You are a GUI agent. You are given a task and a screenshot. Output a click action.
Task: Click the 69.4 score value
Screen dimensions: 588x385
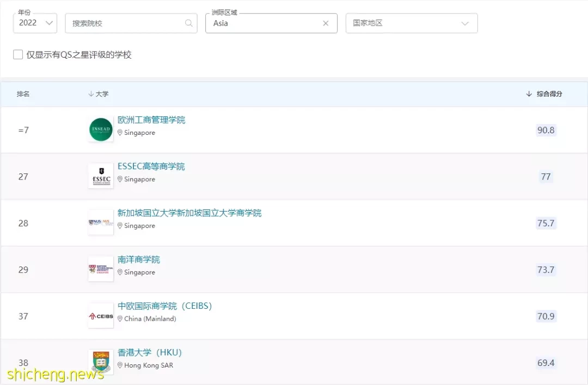[x=546, y=363]
